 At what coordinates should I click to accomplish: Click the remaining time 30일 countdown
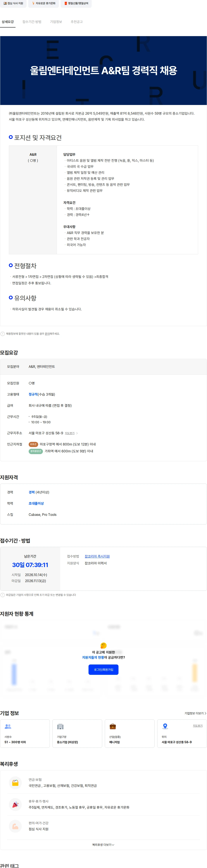[30, 565]
